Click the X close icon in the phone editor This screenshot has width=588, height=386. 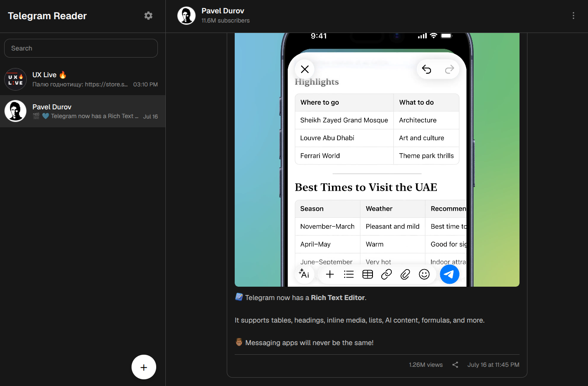coord(305,69)
